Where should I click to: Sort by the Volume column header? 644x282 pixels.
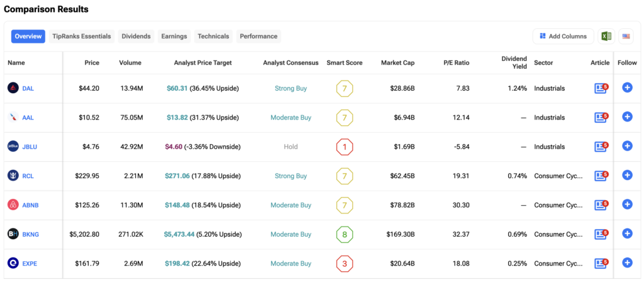130,63
